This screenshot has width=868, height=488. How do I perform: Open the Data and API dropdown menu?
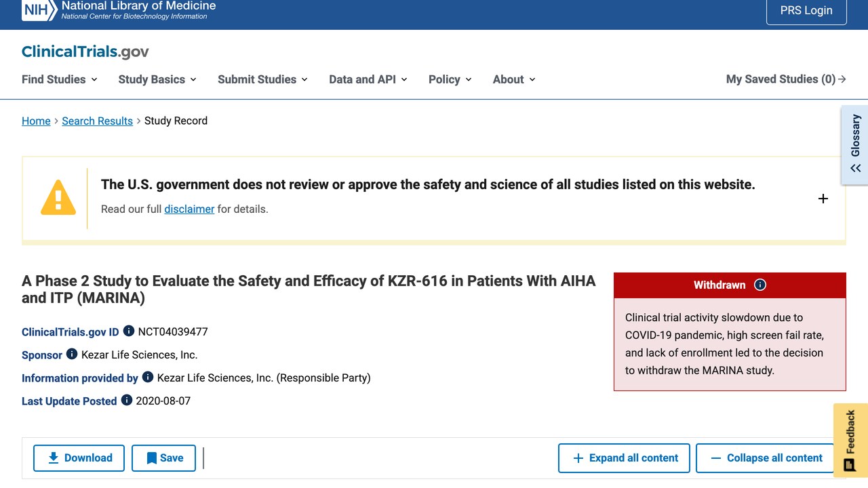(x=368, y=79)
